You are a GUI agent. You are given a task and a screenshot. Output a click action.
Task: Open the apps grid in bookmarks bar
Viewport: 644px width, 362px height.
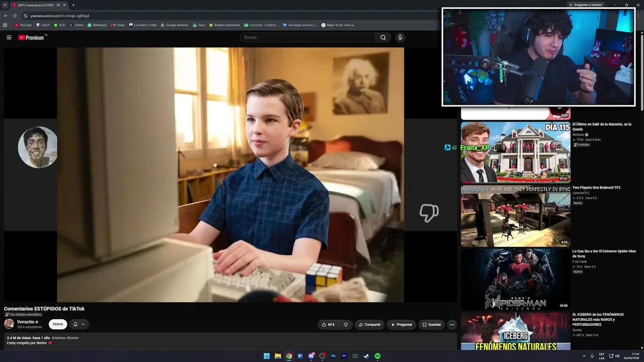(5, 25)
